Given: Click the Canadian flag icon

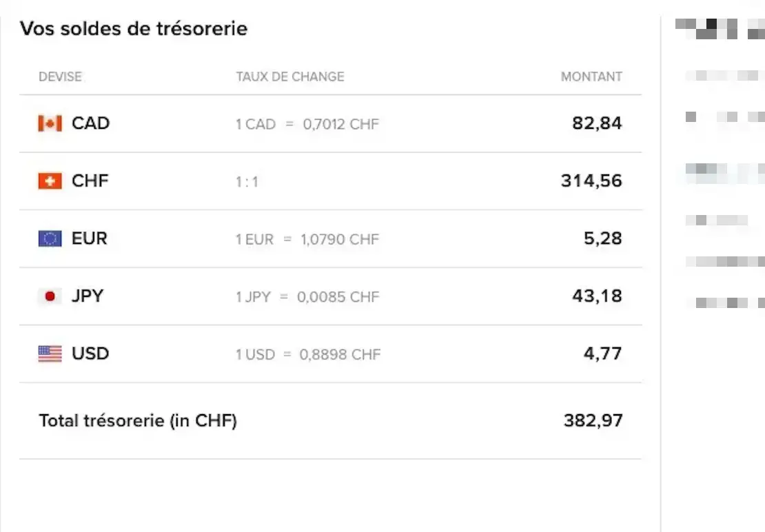Looking at the screenshot, I should (x=50, y=124).
